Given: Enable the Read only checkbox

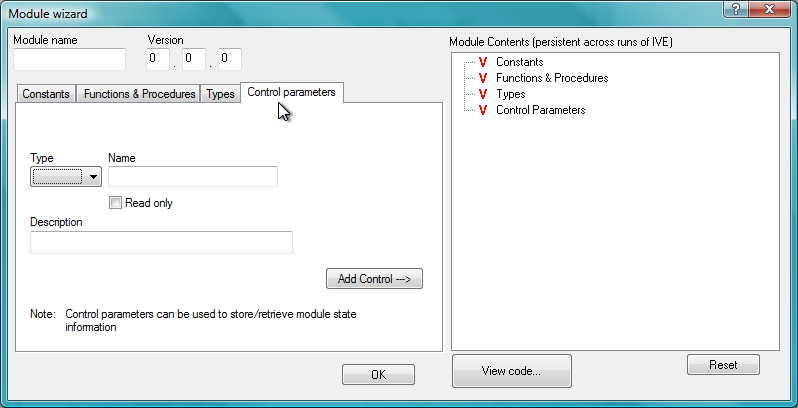Looking at the screenshot, I should point(116,203).
